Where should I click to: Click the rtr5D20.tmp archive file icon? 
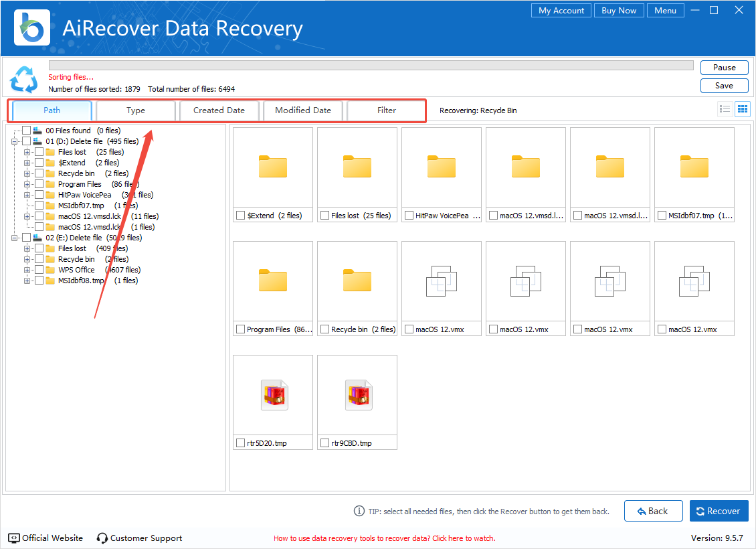[x=273, y=395]
